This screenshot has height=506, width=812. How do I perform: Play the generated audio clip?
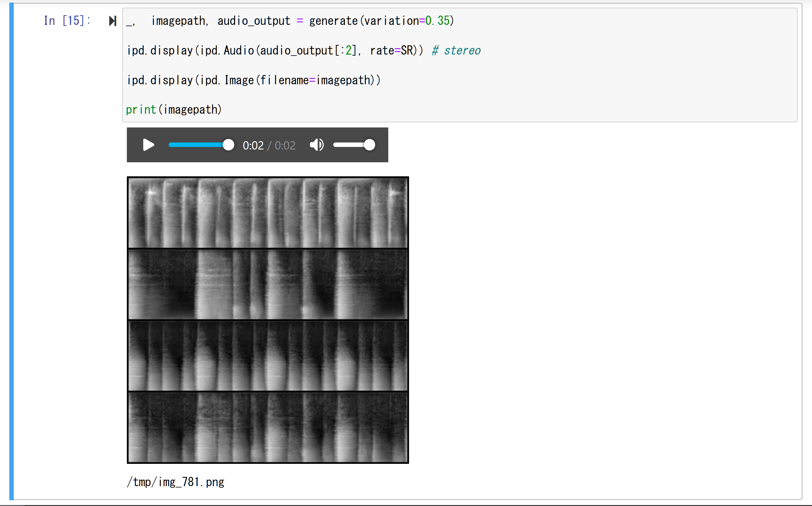(148, 145)
